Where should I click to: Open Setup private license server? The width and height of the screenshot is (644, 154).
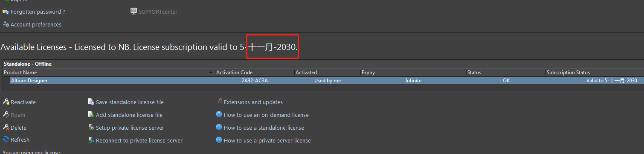(x=130, y=128)
